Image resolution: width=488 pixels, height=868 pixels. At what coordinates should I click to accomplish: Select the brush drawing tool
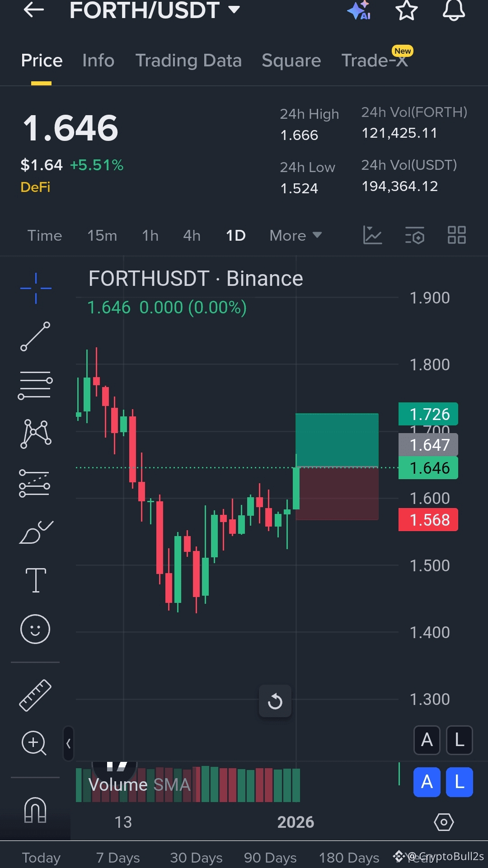[x=36, y=532]
